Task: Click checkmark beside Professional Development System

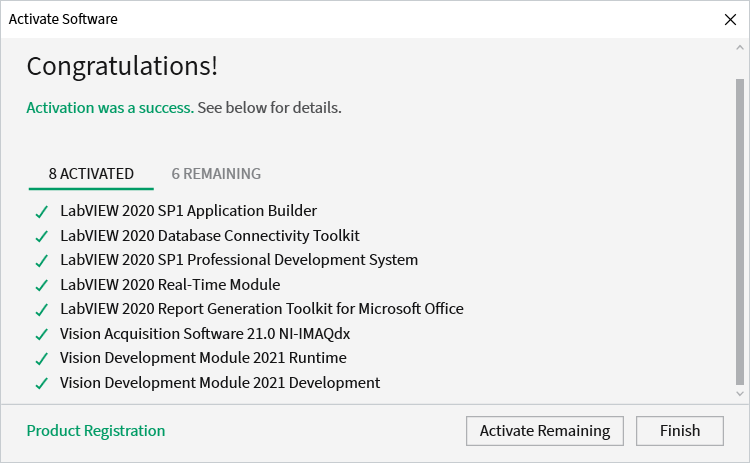Action: 42,261
